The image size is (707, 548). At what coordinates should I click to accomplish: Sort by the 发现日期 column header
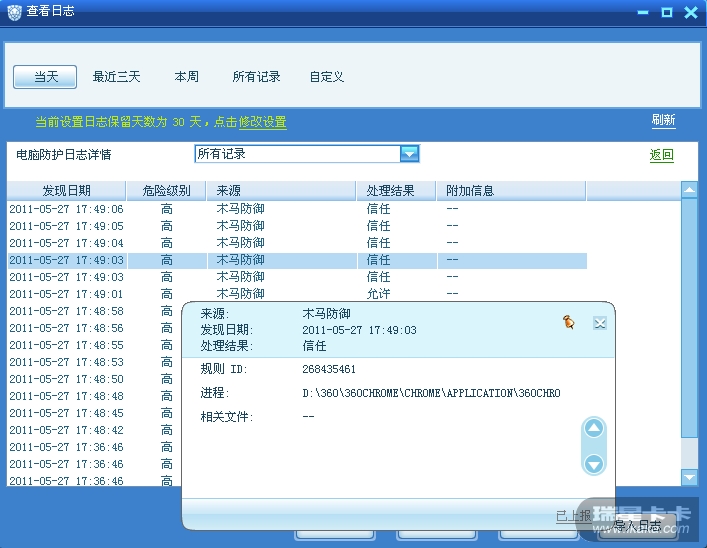click(66, 190)
